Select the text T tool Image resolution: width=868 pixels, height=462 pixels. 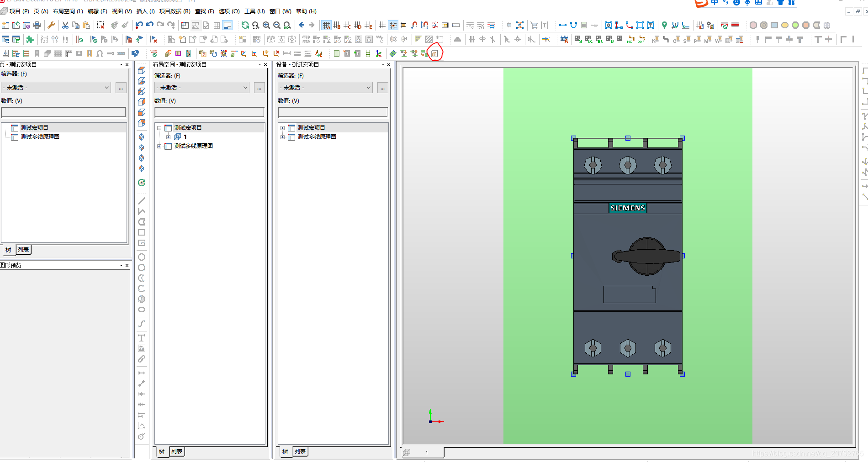[142, 338]
